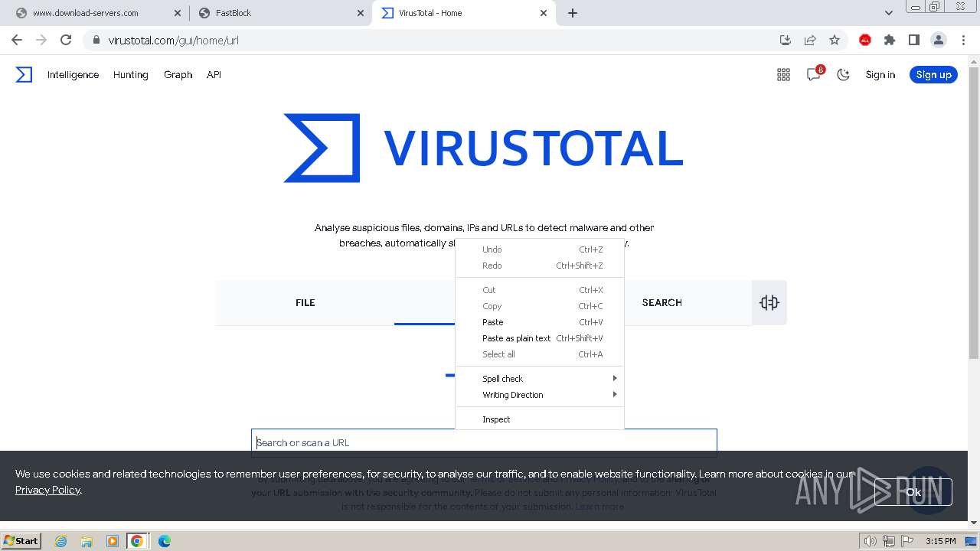Click the browser forward arrow
Viewport: 980px width, 551px height.
41,40
